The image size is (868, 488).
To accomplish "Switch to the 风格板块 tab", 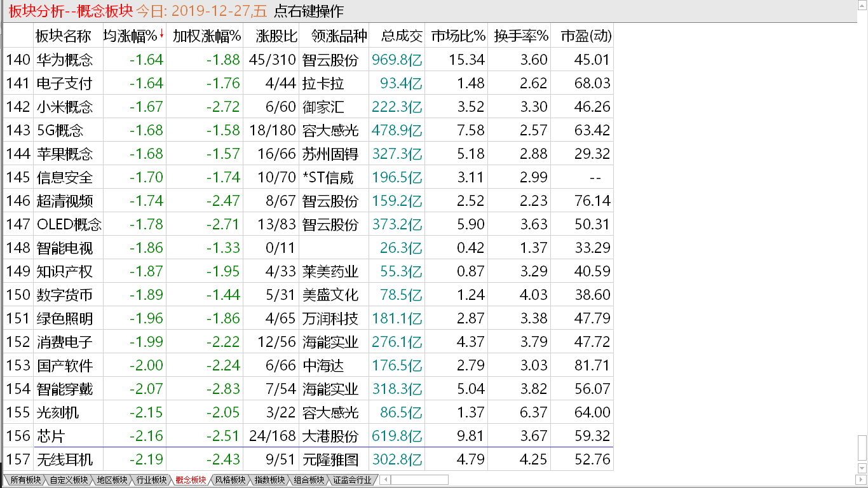I will (230, 480).
